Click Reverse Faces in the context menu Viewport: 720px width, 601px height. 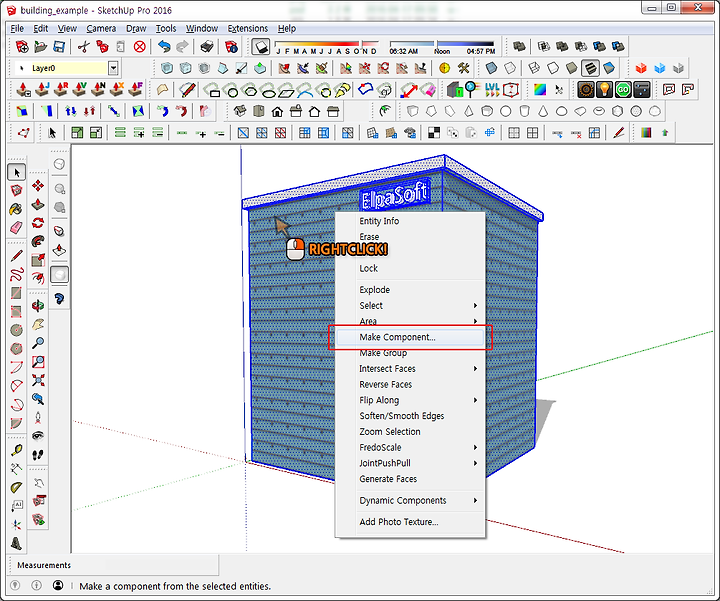pos(411,385)
